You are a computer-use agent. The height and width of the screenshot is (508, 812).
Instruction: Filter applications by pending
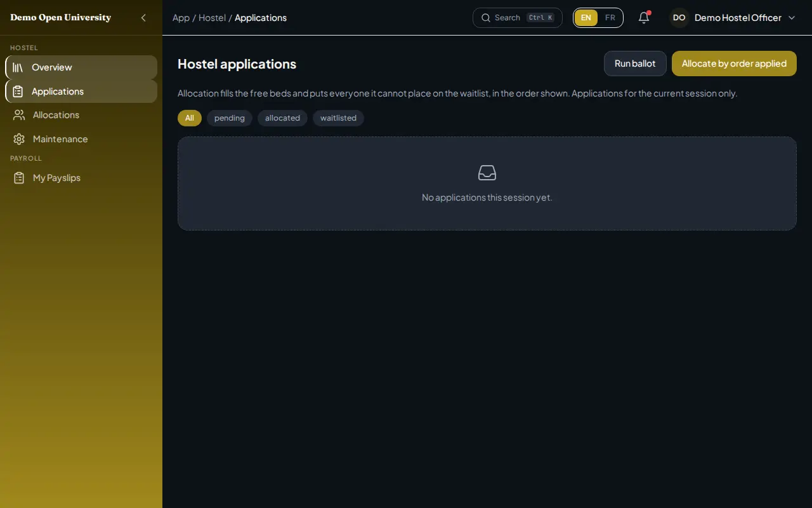click(230, 118)
